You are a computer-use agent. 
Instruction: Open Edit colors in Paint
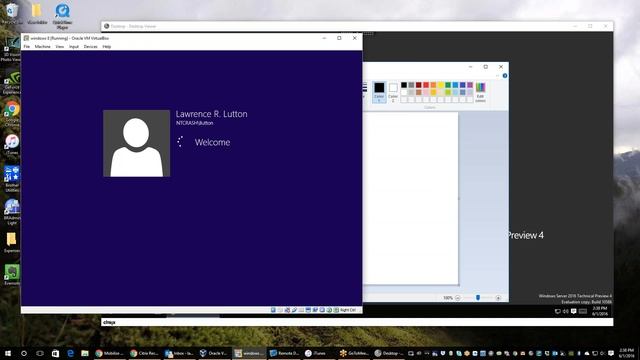[x=480, y=92]
